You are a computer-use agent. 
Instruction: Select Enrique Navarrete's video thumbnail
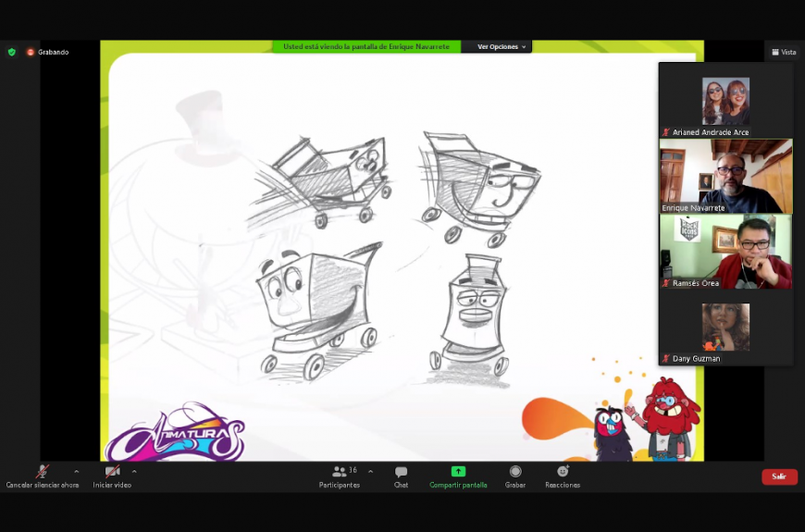tap(725, 176)
